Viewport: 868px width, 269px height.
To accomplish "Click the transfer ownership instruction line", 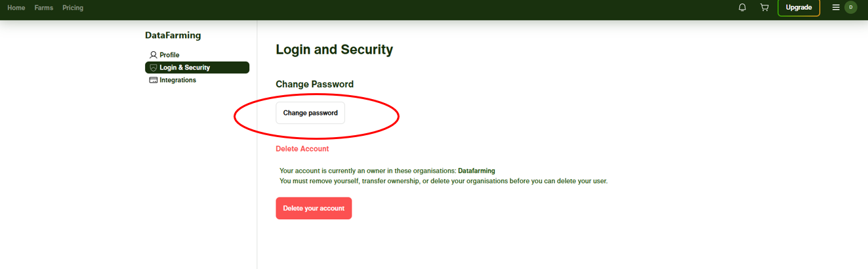I will (x=443, y=181).
